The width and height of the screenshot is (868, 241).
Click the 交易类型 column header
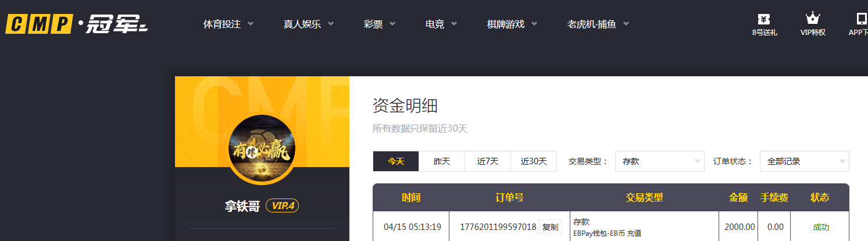click(x=644, y=197)
